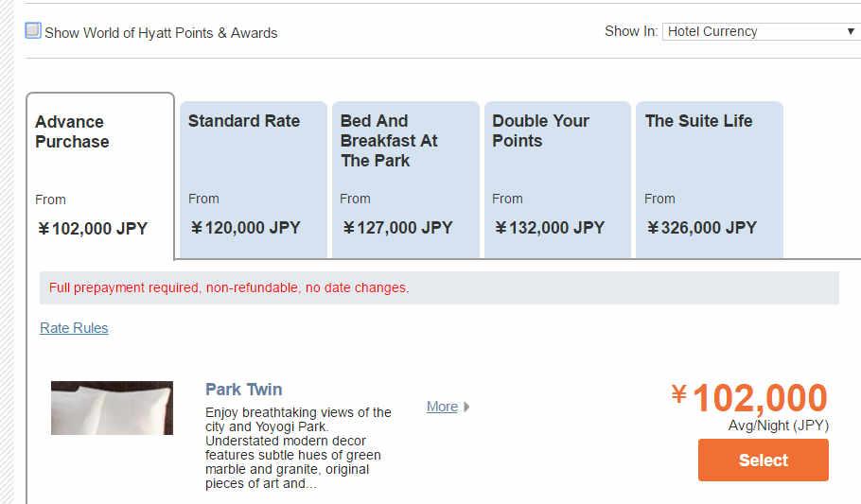Enable Show World of Hyatt Points checkbox
Image resolution: width=861 pixels, height=504 pixels.
pyautogui.click(x=33, y=30)
